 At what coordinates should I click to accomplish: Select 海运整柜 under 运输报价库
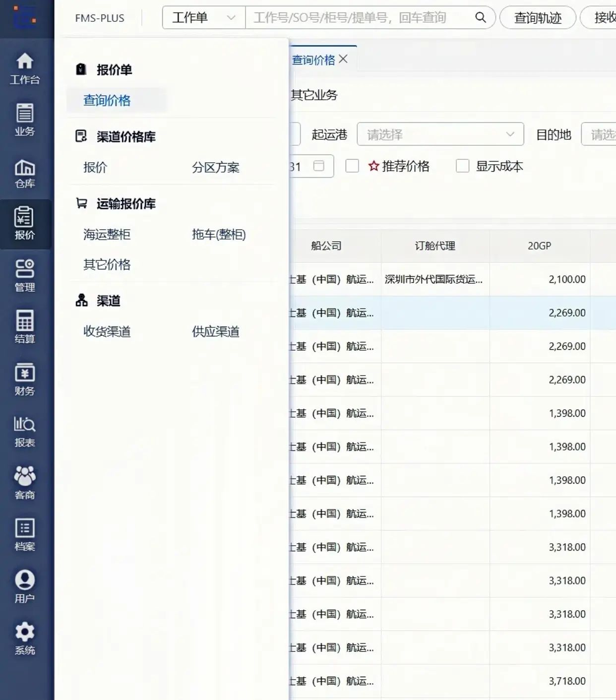tap(107, 234)
